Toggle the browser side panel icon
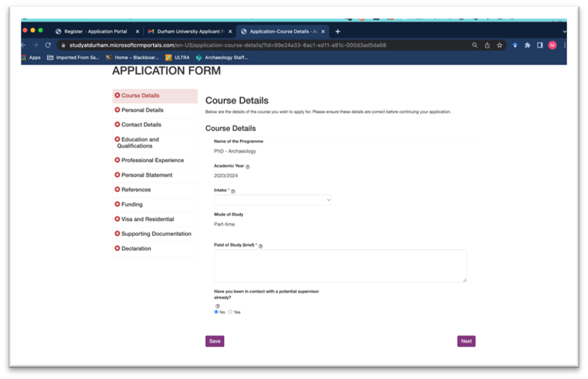 540,45
